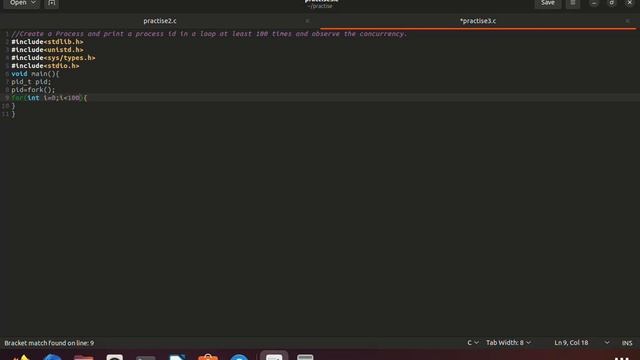Screen dimensions: 640x360
Task: Close the gedit window
Action: pos(629,3)
